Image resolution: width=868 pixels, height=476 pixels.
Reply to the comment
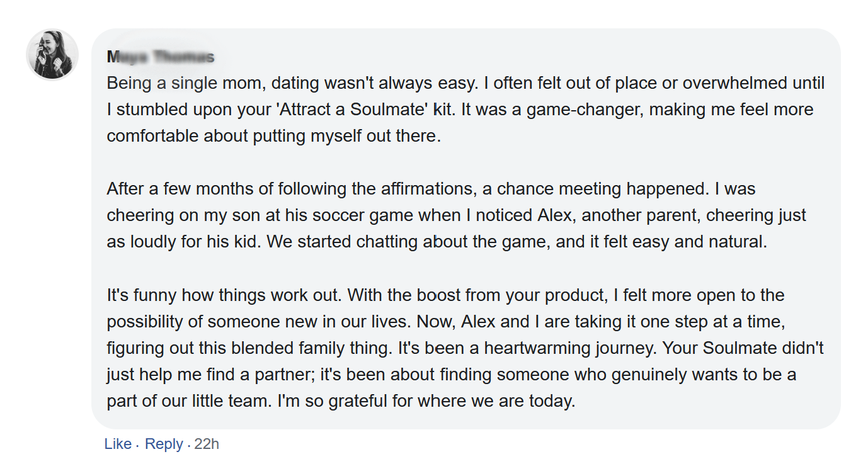coord(164,444)
